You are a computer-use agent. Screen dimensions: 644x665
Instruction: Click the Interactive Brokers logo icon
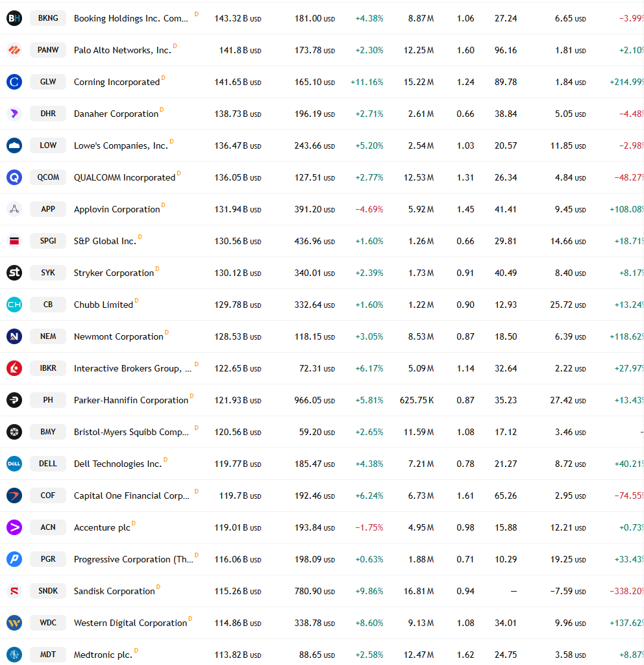pos(14,368)
